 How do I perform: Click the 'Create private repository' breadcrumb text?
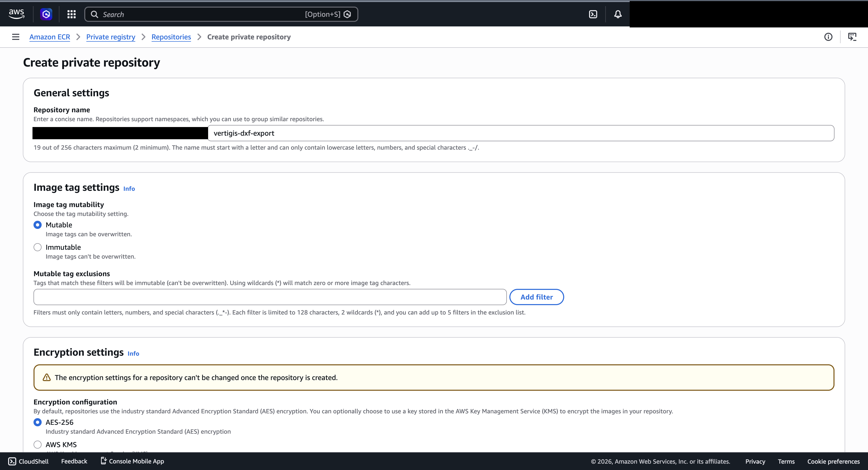(249, 37)
